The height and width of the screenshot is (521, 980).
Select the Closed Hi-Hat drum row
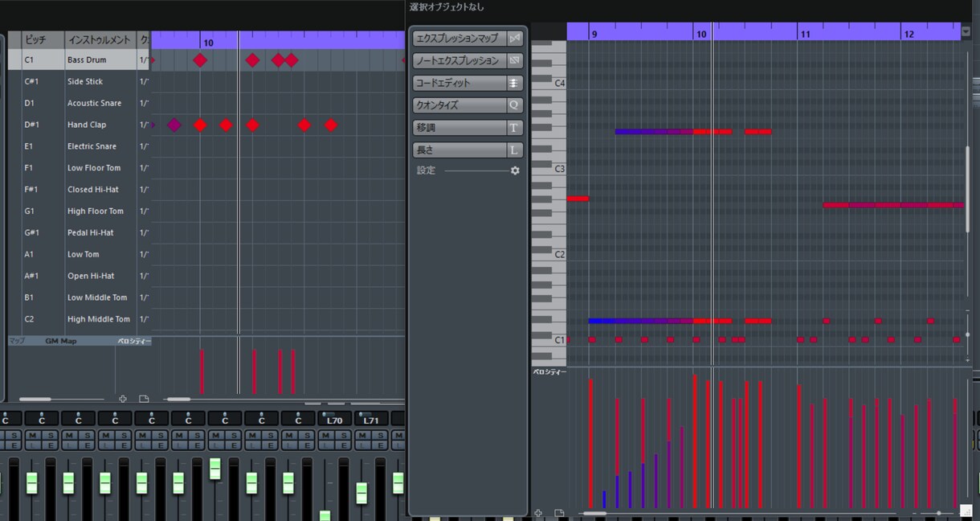[80, 190]
